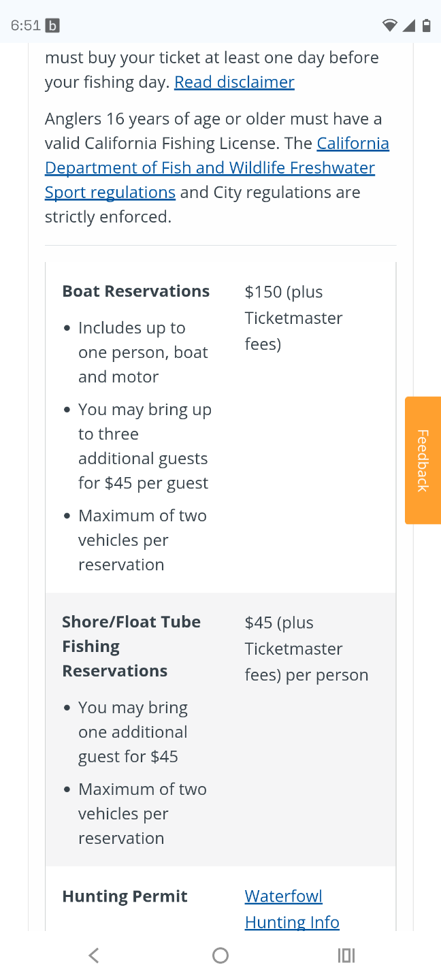
Task: Tap the cellular signal strength icon
Action: pyautogui.click(x=408, y=26)
